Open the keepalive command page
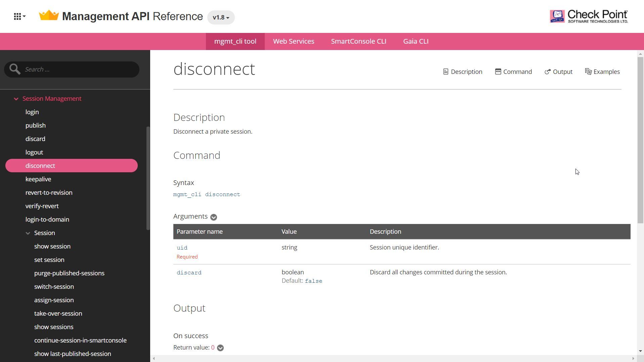Image resolution: width=644 pixels, height=362 pixels. (x=38, y=179)
